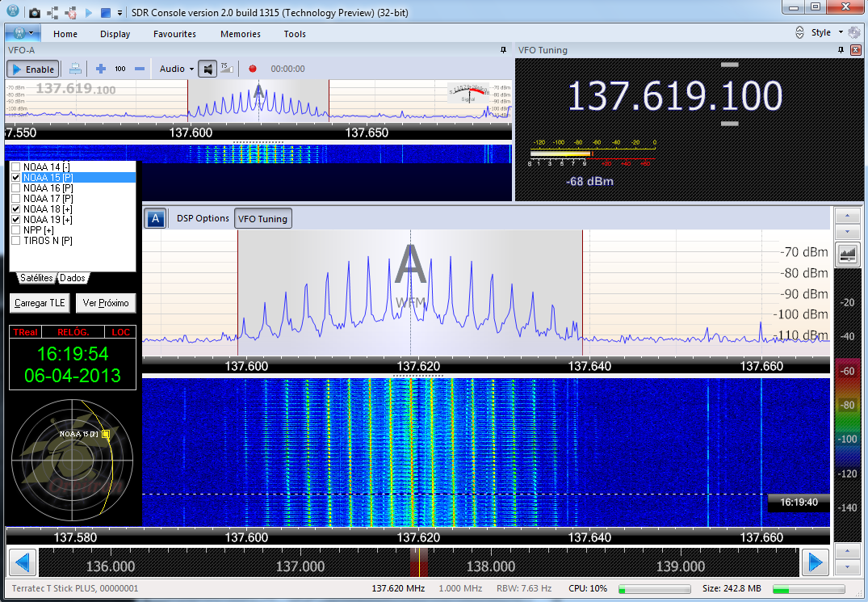This screenshot has width=868, height=602.
Task: Click the spectrum display icon at right edge
Action: coord(848,255)
